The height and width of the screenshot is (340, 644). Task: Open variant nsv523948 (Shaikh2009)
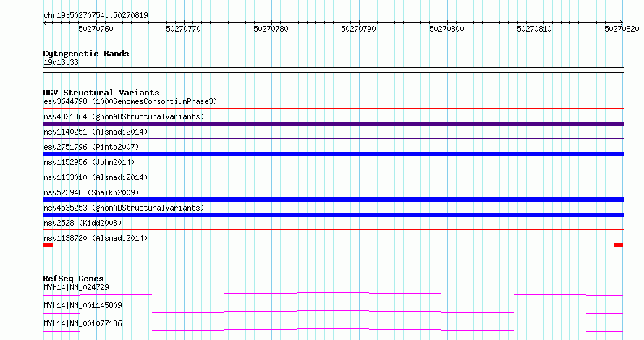(x=91, y=192)
